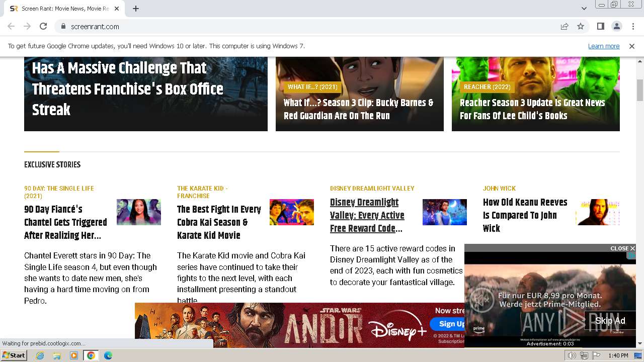Click the page vertical scrollbar thumb
644x362 pixels.
coord(640,89)
